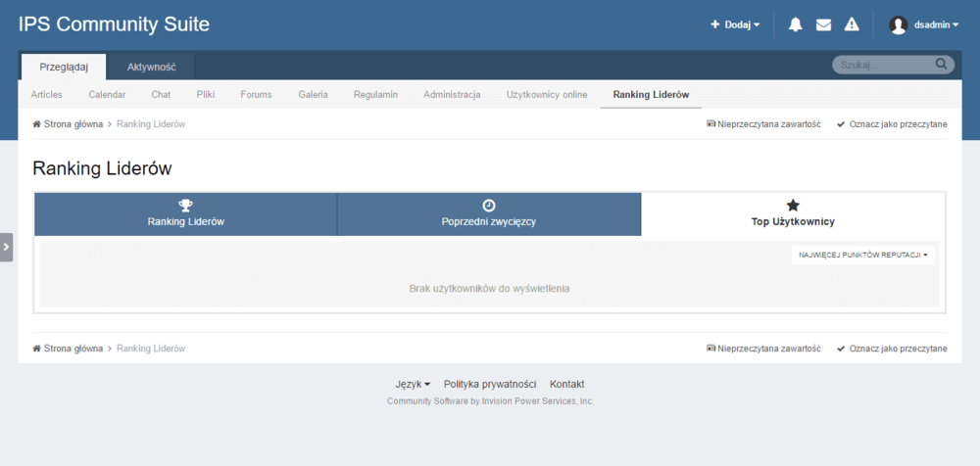980x466 pixels.
Task: Click the warning triangle reports icon
Action: (x=852, y=25)
